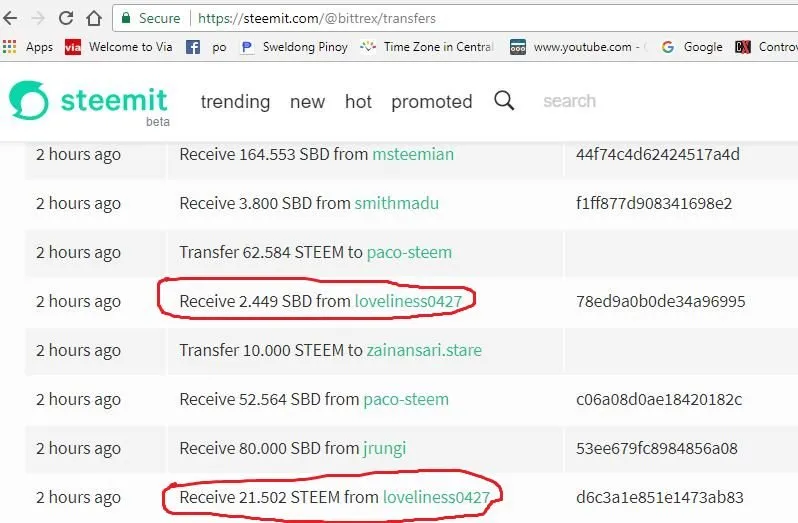Open the Time Zone in Central bookmark
This screenshot has height=523, width=798.
[427, 47]
